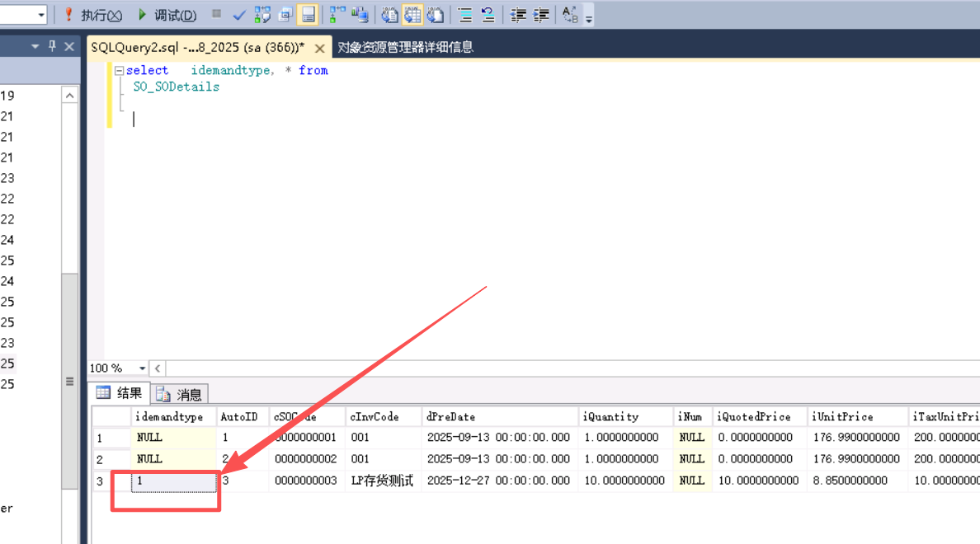Open the 对象资源管理器详细信息 tab
Screen dimensions: 980x544
pos(405,47)
